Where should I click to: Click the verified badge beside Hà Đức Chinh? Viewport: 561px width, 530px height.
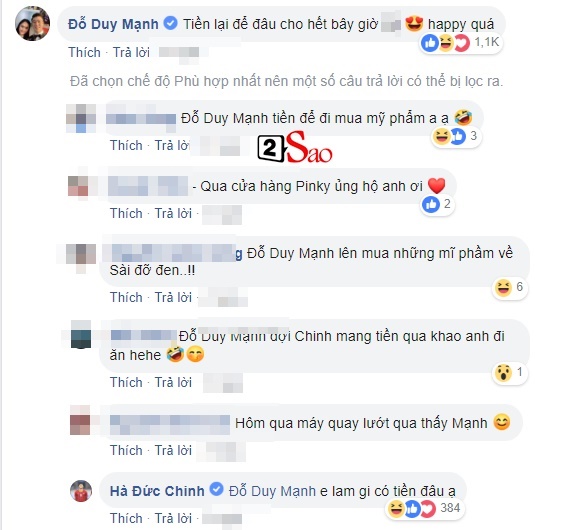pyautogui.click(x=216, y=489)
